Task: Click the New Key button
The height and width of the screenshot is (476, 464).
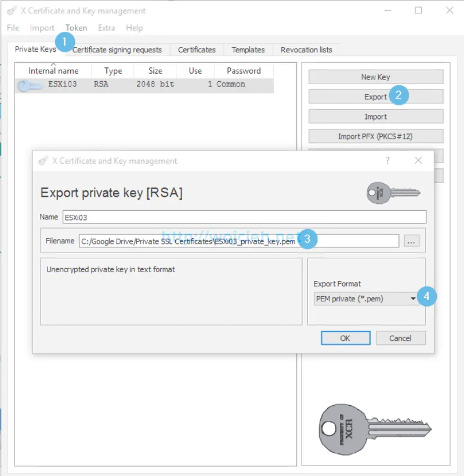Action: pyautogui.click(x=375, y=77)
